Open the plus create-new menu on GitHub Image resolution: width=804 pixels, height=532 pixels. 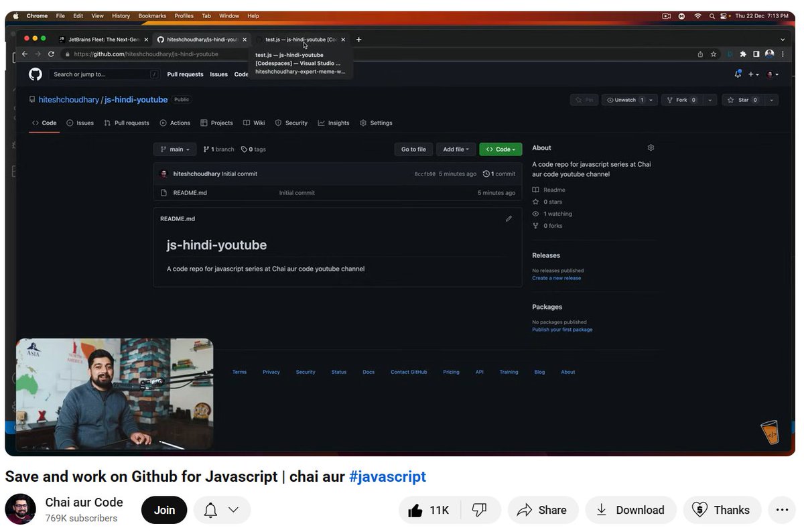[754, 74]
